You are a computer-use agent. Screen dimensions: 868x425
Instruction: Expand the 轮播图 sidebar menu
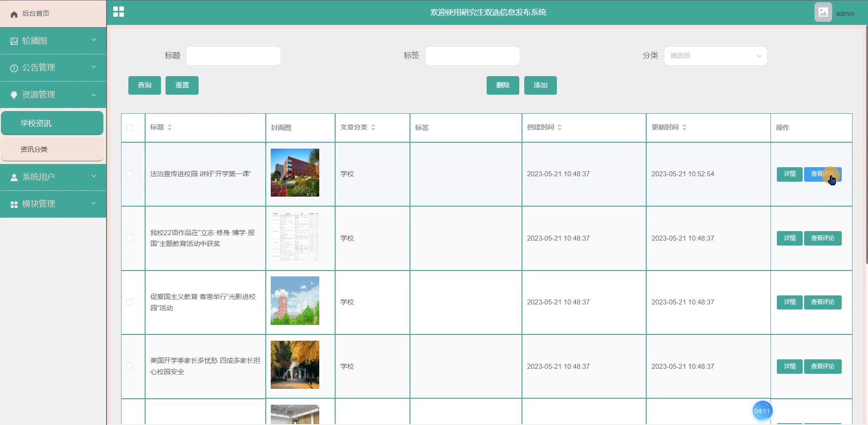(53, 41)
